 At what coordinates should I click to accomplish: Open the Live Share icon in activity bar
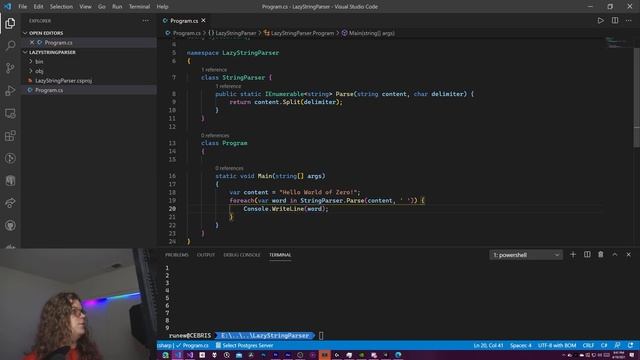pos(10,203)
